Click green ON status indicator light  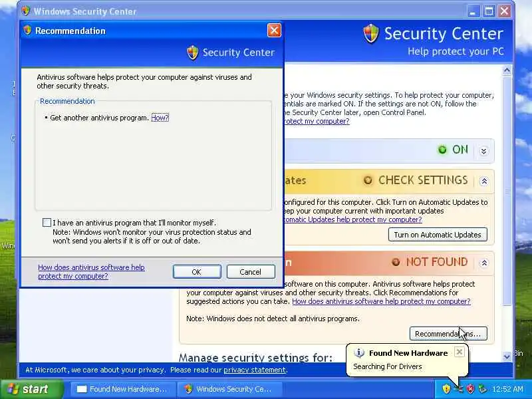442,150
